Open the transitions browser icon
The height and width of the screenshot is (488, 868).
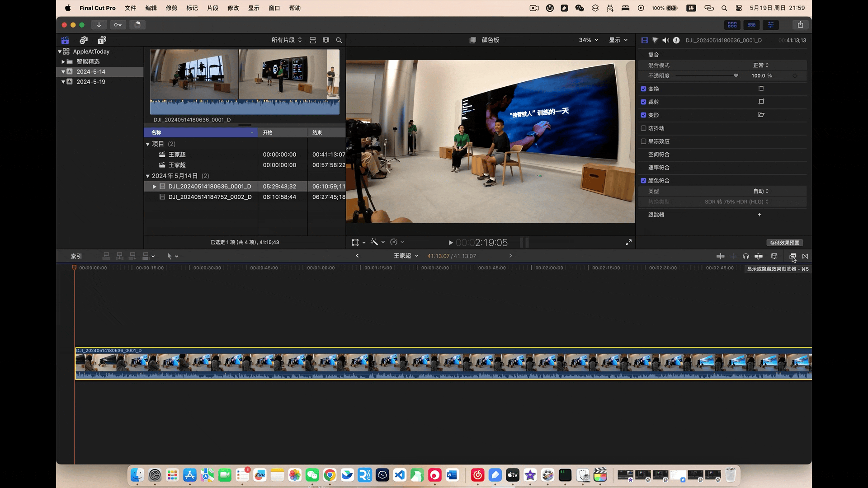point(805,256)
